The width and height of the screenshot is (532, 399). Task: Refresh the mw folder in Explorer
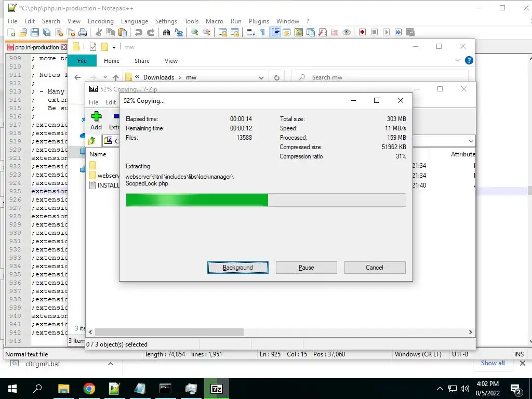tap(277, 77)
